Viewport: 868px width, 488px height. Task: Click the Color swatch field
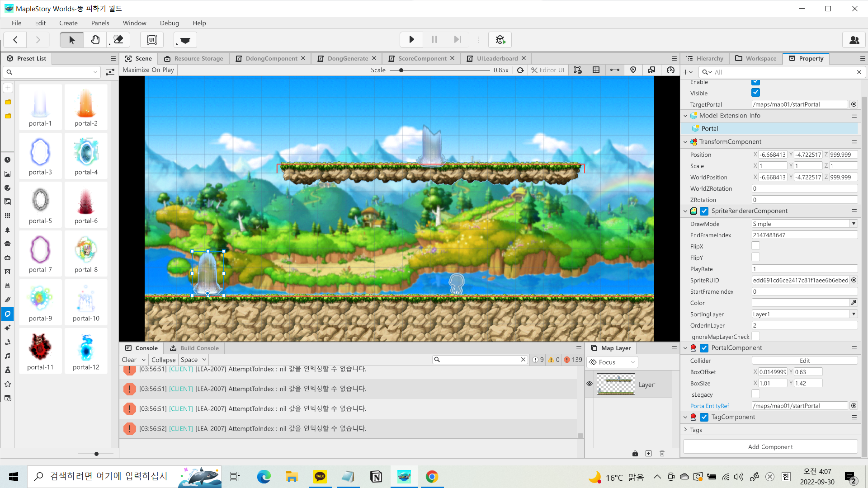point(800,303)
